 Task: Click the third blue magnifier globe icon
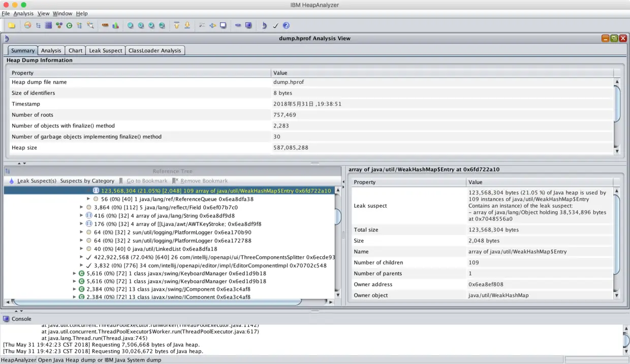point(151,25)
